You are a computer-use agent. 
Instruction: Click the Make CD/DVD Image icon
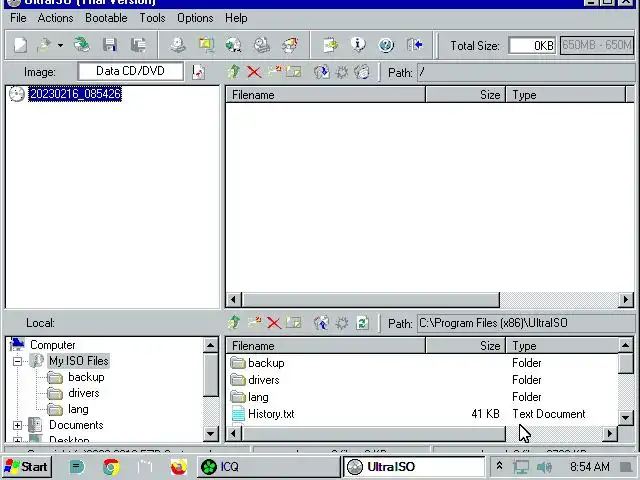click(x=178, y=45)
